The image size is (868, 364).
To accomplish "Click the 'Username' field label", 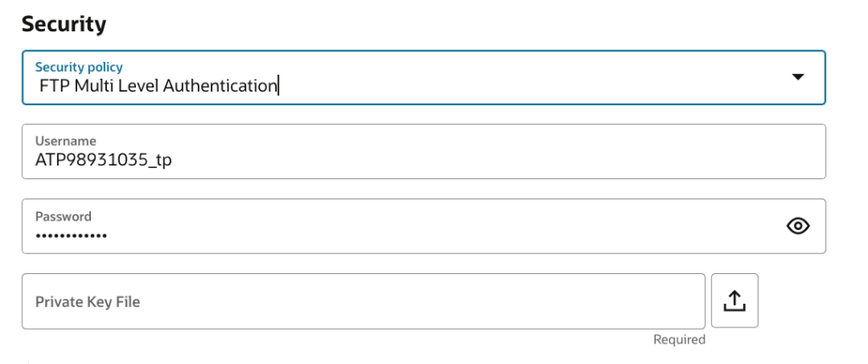I will pos(65,141).
